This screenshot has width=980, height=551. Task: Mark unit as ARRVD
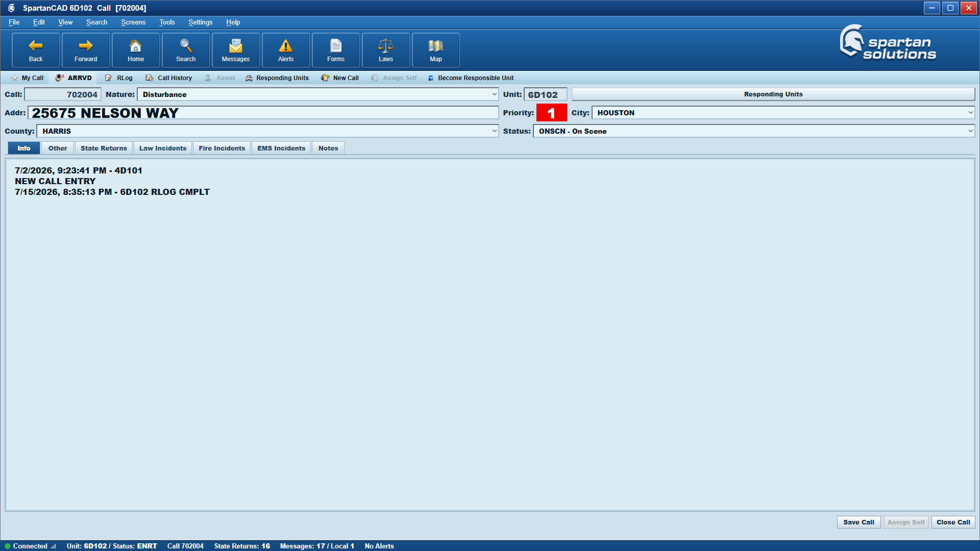(x=74, y=78)
